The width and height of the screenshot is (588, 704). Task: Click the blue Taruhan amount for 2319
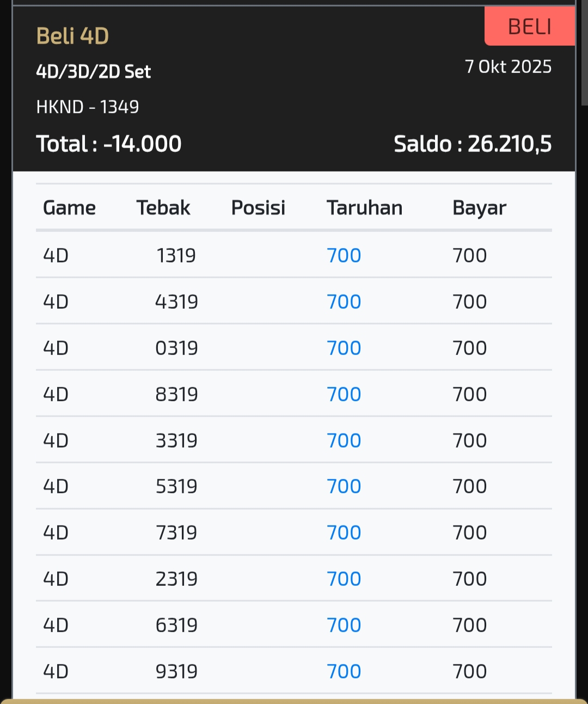(x=344, y=579)
